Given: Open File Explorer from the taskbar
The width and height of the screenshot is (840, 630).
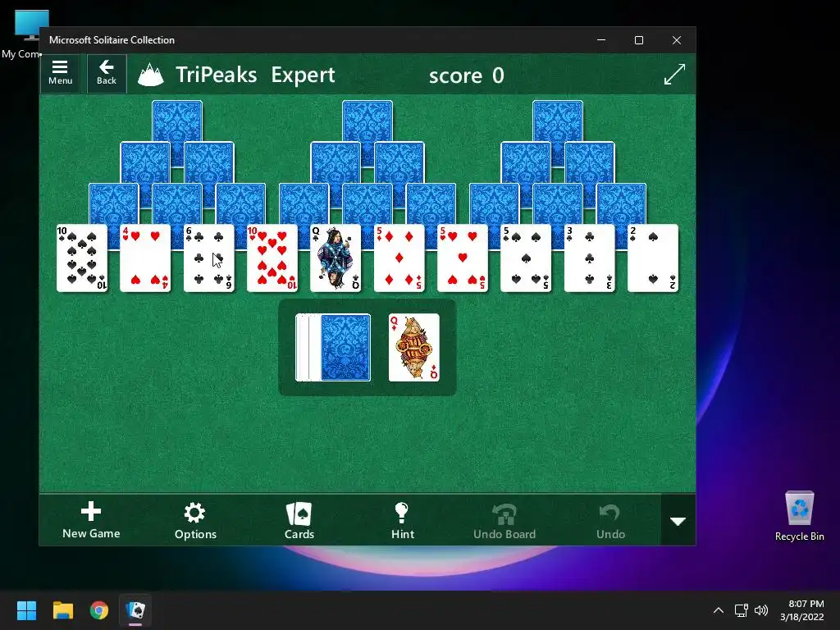Looking at the screenshot, I should pyautogui.click(x=62, y=610).
